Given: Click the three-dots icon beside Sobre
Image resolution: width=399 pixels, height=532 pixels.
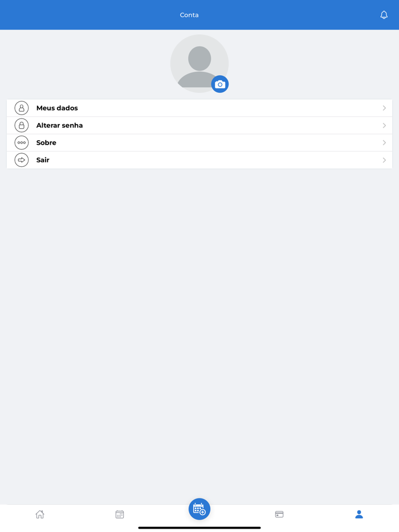Looking at the screenshot, I should click(22, 143).
